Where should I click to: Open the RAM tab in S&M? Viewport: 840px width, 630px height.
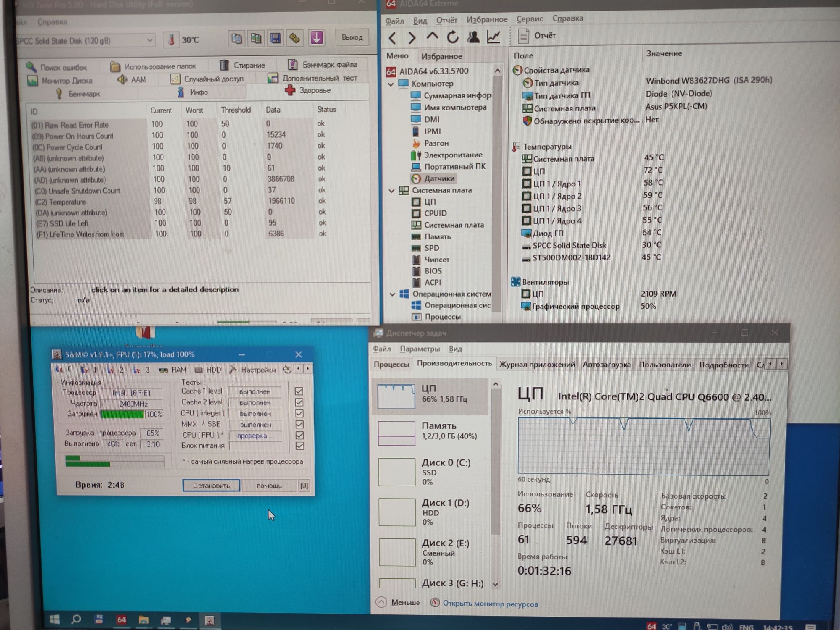pyautogui.click(x=172, y=370)
